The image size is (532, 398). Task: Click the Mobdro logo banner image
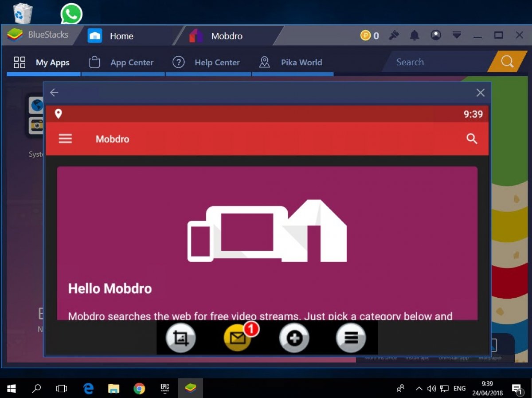267,231
